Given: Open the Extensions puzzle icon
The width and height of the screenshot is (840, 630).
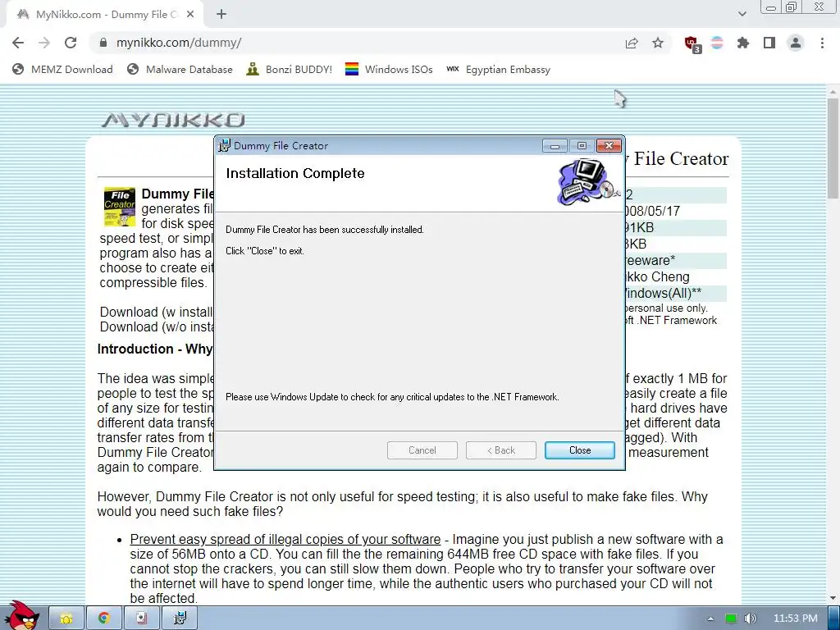Looking at the screenshot, I should 743,43.
